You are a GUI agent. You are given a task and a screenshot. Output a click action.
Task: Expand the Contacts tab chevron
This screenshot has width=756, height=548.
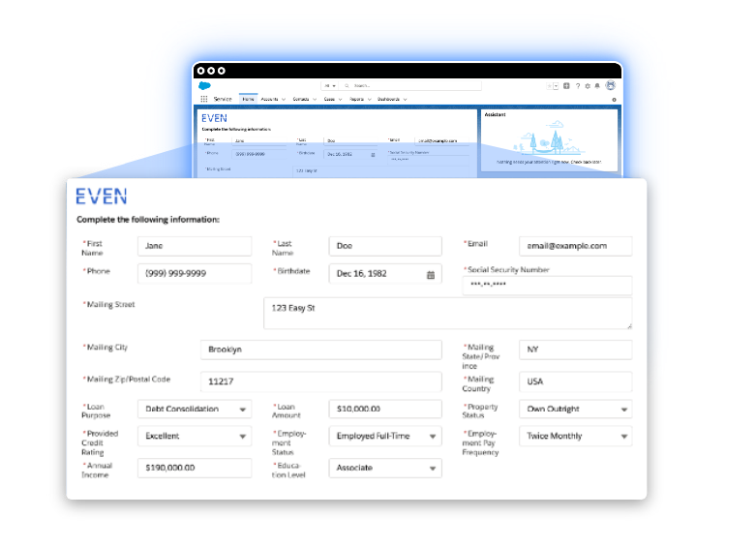click(x=315, y=100)
